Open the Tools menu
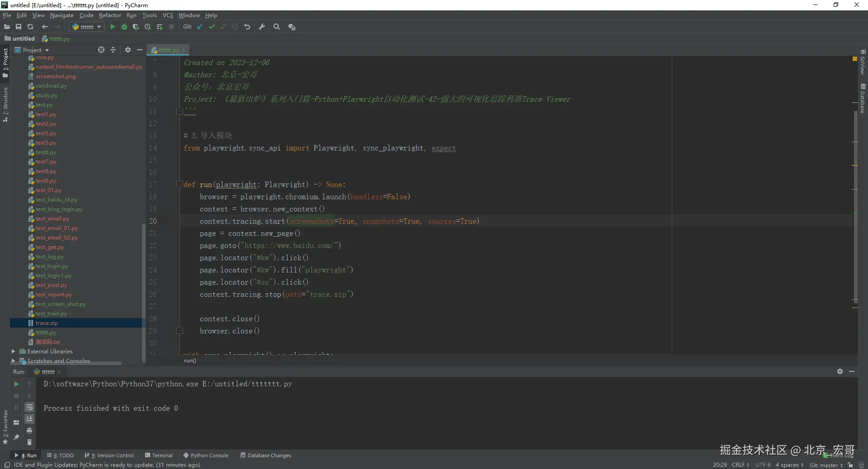The image size is (868, 469). tap(149, 15)
